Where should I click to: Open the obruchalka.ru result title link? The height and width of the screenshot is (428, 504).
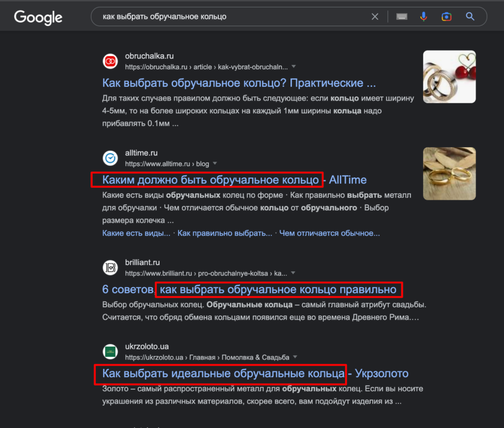coord(239,83)
